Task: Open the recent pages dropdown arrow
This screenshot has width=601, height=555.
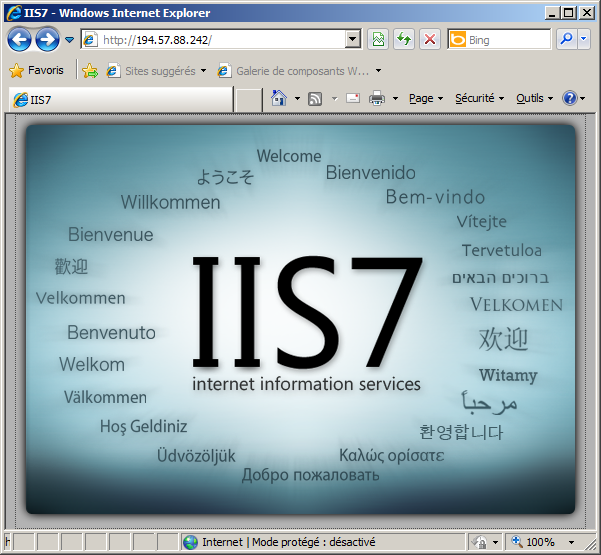Action: pos(69,40)
